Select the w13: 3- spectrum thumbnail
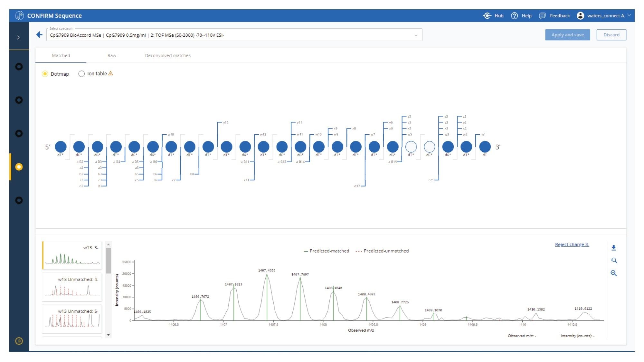This screenshot has width=644, height=362. (72, 255)
